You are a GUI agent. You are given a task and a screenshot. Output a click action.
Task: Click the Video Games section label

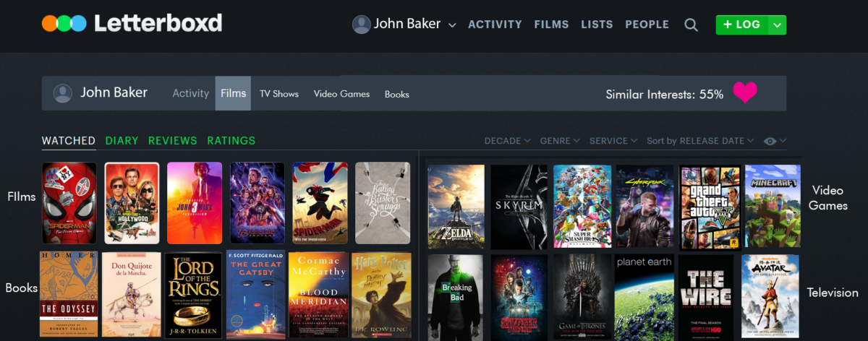click(827, 198)
